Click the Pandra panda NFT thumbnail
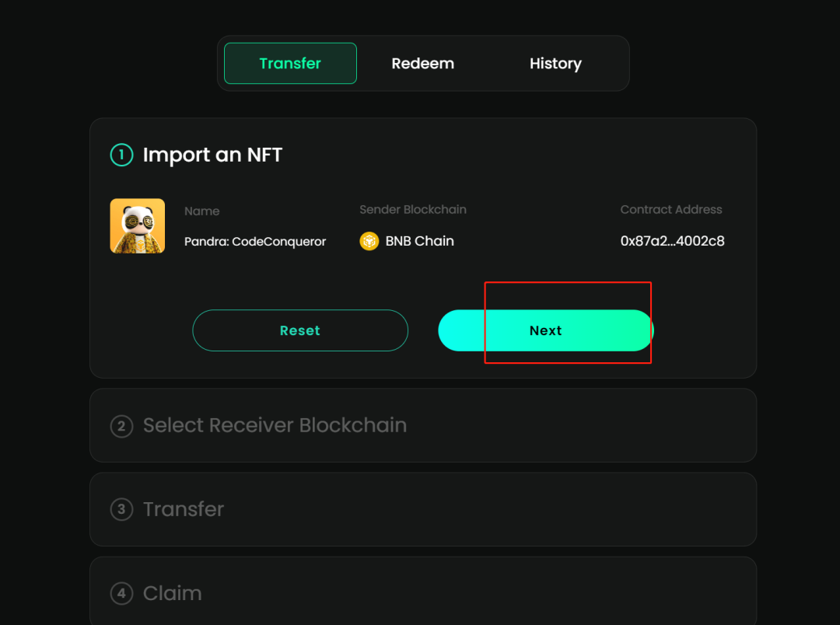840x625 pixels. [x=137, y=226]
